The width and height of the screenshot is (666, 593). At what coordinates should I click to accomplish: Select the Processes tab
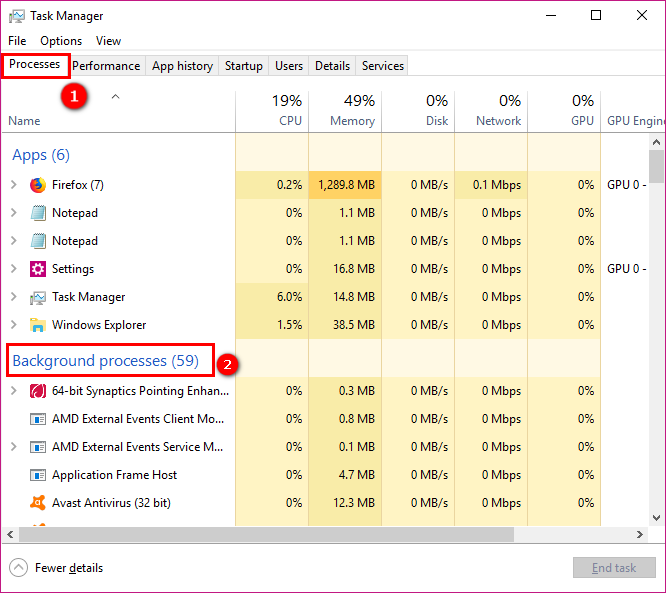[35, 65]
